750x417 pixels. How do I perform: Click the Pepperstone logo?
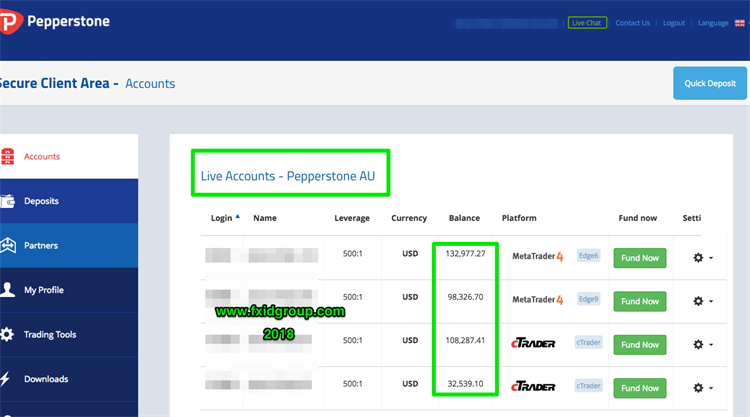55,22
